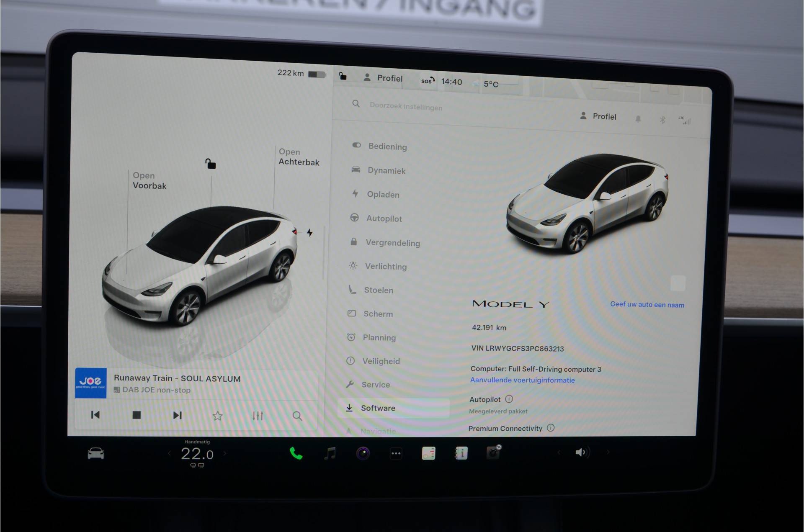
Task: Focus the Doorzoek instellingen search field
Action: coord(405,107)
